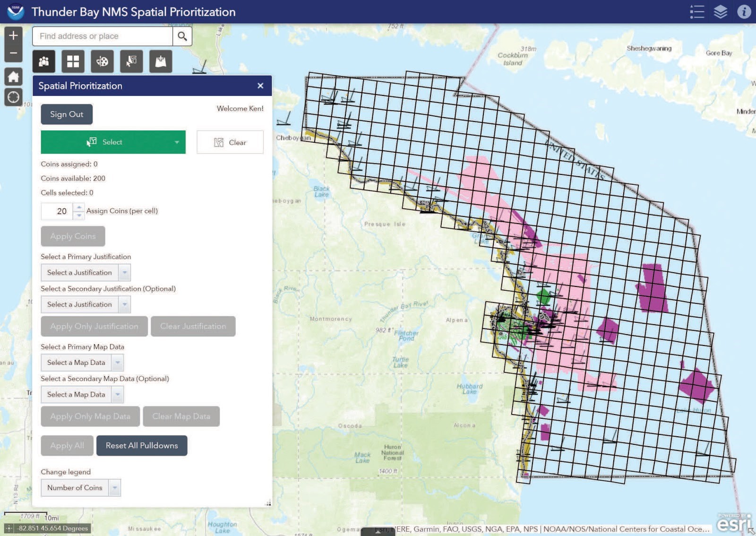Image resolution: width=756 pixels, height=536 pixels.
Task: Click the Apply All button
Action: click(67, 446)
